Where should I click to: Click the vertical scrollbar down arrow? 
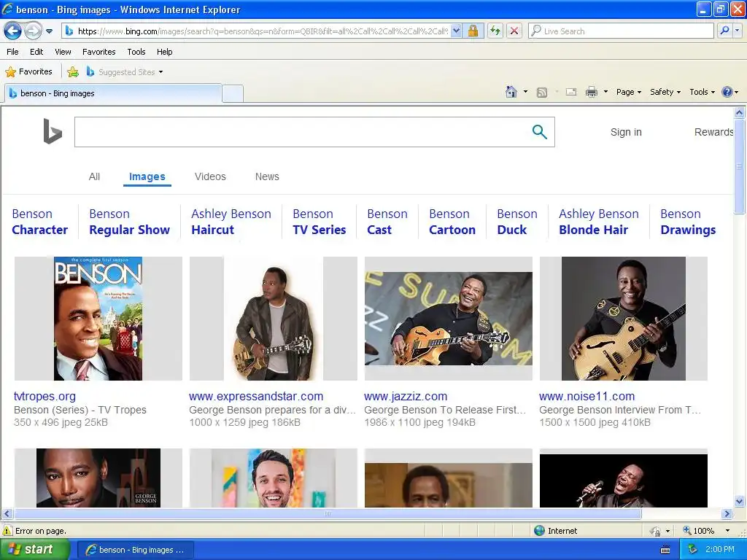(740, 501)
